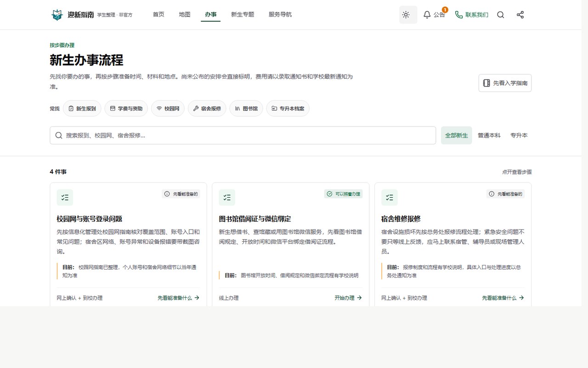The width and height of the screenshot is (588, 368).
Task: Click 先看能准备什么 link on 宿舍维修报修 card
Action: [x=503, y=298]
